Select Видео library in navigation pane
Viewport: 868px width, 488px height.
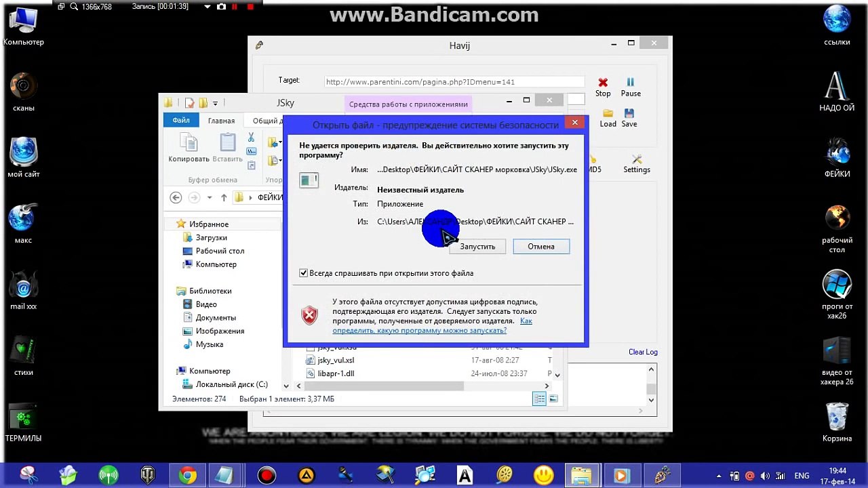(x=206, y=304)
